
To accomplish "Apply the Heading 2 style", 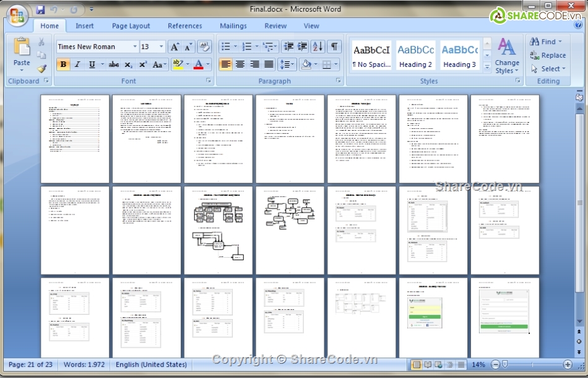I will point(415,55).
